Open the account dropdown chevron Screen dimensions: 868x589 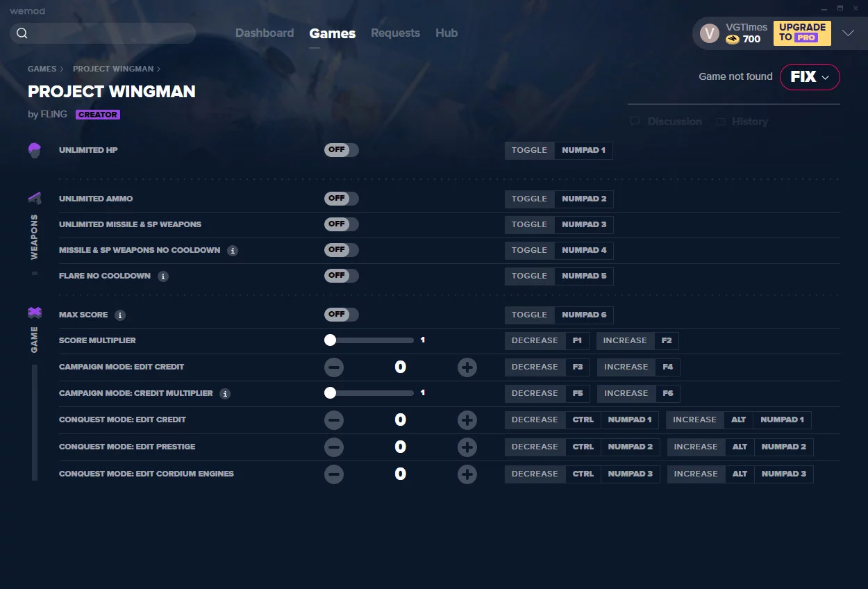[848, 33]
